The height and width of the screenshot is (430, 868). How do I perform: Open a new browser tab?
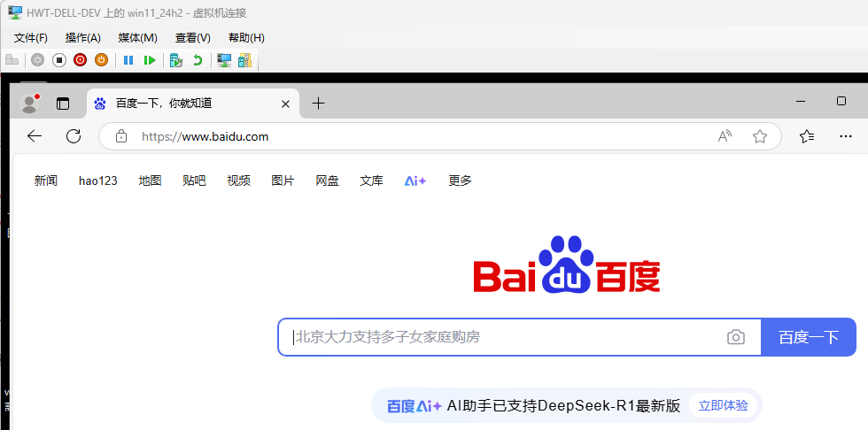click(x=318, y=103)
